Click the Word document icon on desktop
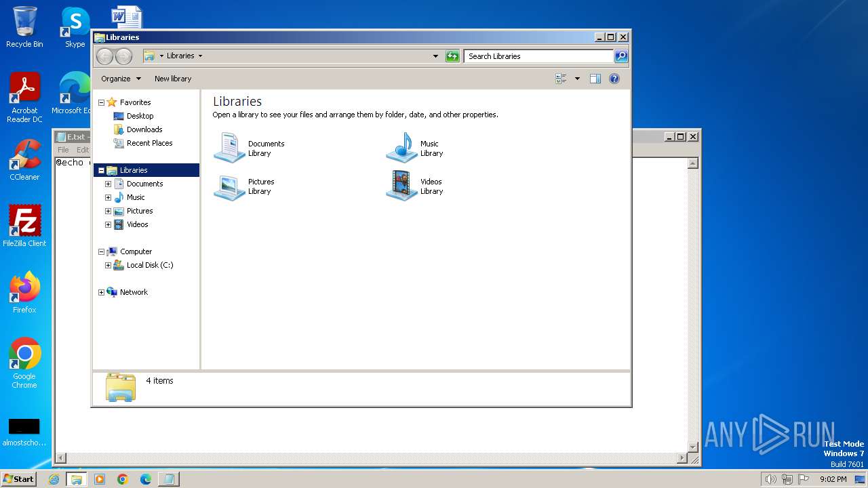The width and height of the screenshot is (868, 488). click(x=127, y=18)
